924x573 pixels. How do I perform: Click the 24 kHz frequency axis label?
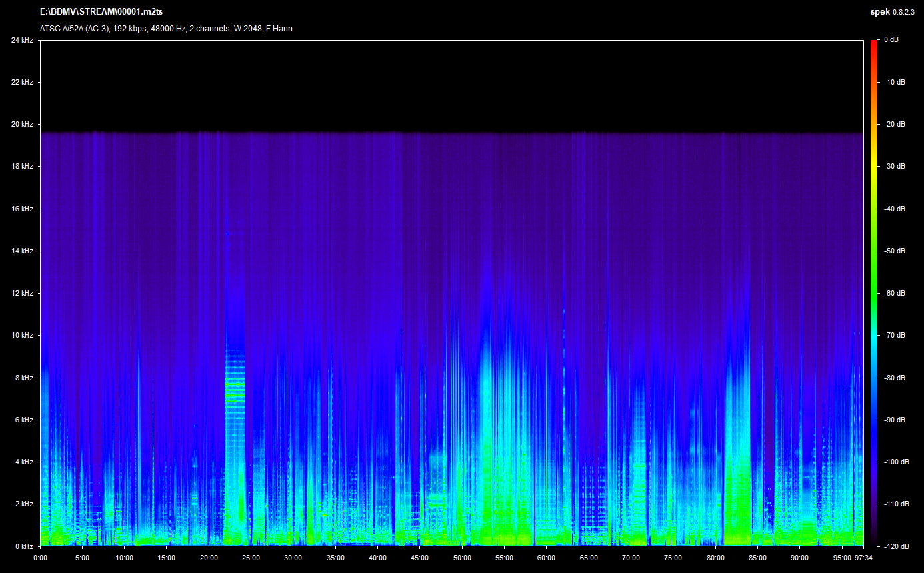tap(22, 40)
